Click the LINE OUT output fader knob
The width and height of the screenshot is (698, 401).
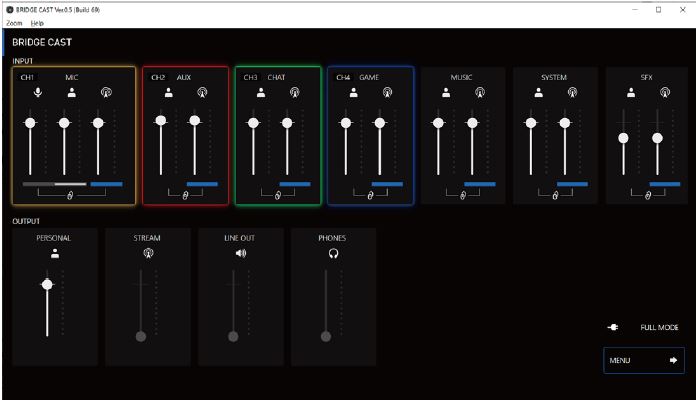click(233, 336)
